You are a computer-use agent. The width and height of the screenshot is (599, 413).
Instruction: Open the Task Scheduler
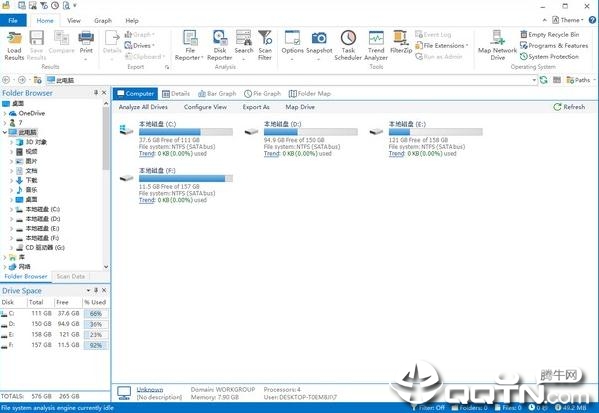348,45
